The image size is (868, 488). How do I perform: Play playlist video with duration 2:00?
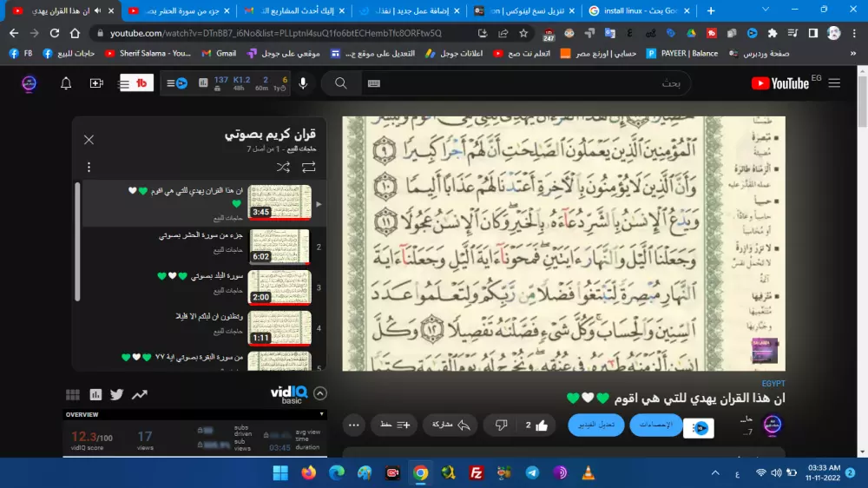click(279, 287)
